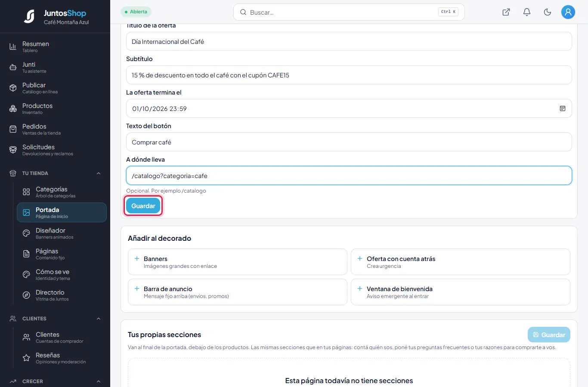The width and height of the screenshot is (588, 387).
Task: Add the Ventana de bienvenida block
Action: click(x=461, y=292)
